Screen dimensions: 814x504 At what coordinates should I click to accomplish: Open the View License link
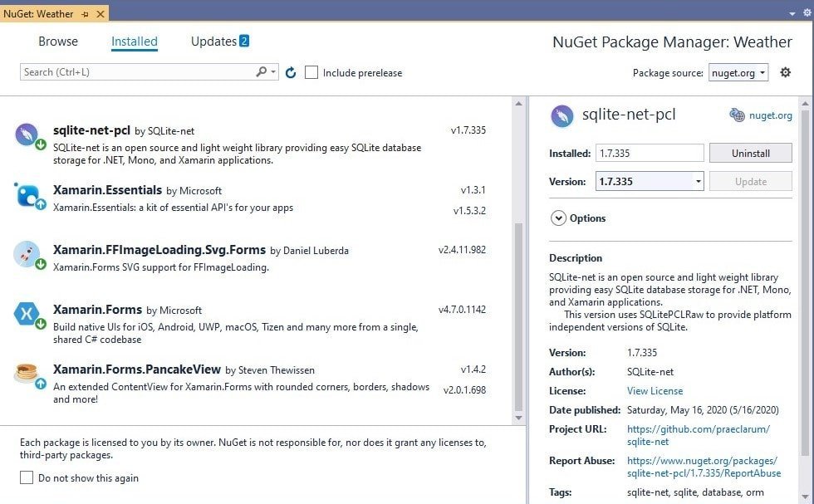point(655,391)
